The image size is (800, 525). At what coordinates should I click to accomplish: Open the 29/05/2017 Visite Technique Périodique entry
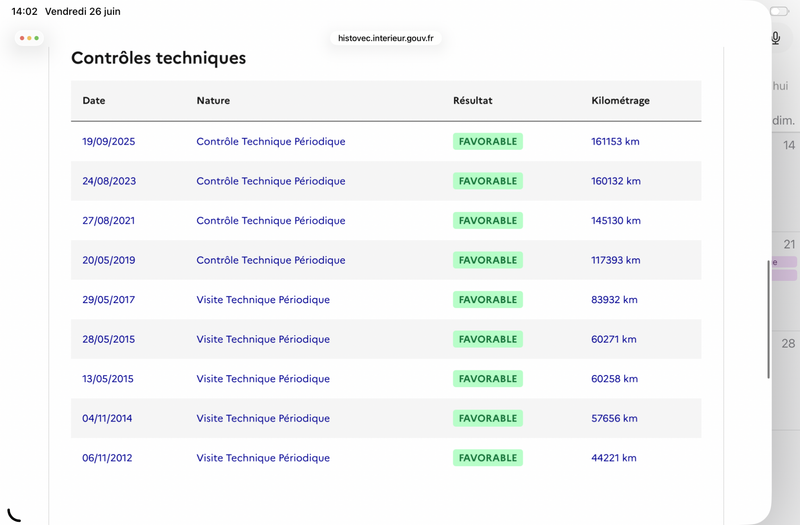tap(263, 299)
